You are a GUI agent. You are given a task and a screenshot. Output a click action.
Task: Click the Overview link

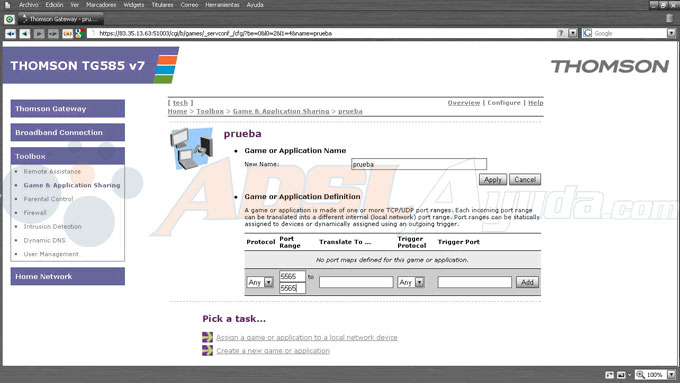(x=464, y=103)
